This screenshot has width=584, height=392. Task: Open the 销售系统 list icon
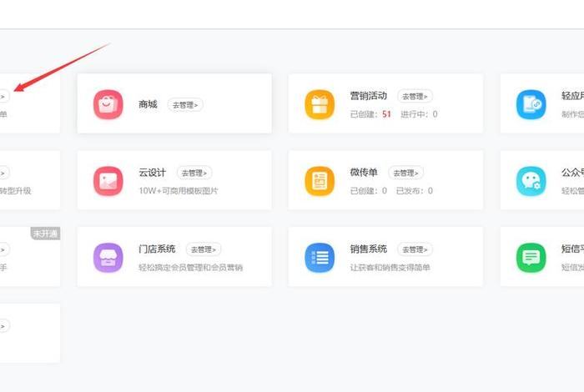(320, 258)
